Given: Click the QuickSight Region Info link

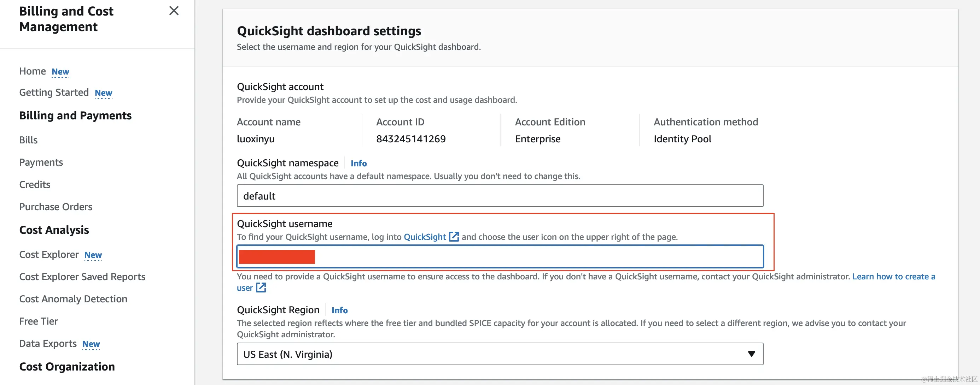Looking at the screenshot, I should click(x=339, y=310).
